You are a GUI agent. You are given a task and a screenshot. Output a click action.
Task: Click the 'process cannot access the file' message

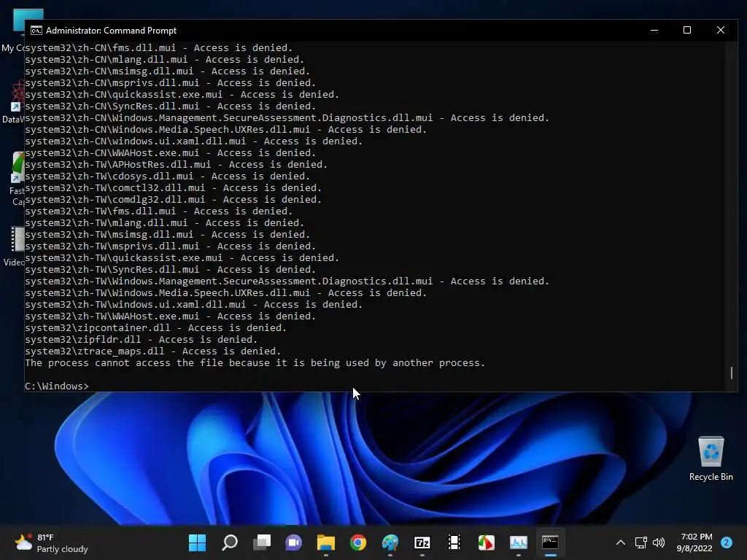pos(255,363)
